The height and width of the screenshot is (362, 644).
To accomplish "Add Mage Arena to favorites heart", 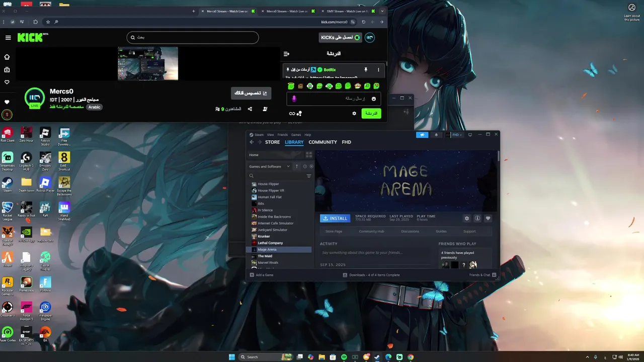I will click(488, 218).
